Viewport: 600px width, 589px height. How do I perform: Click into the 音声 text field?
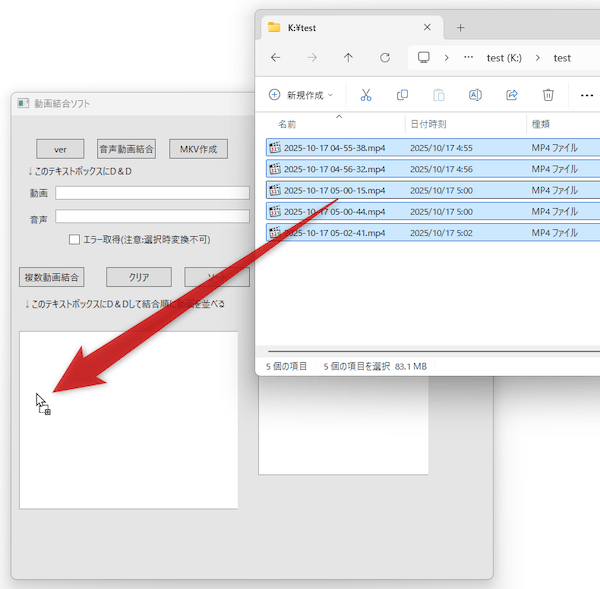coord(152,216)
